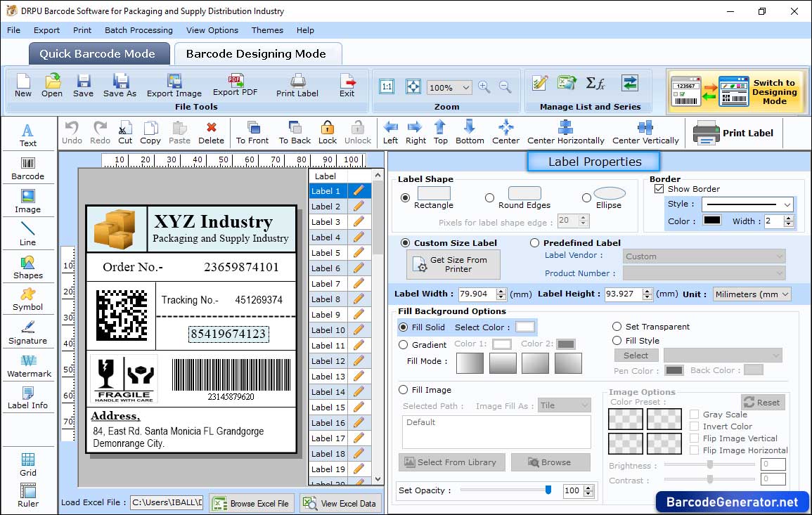This screenshot has height=515, width=812.
Task: Click large Print Label button
Action: click(x=733, y=133)
